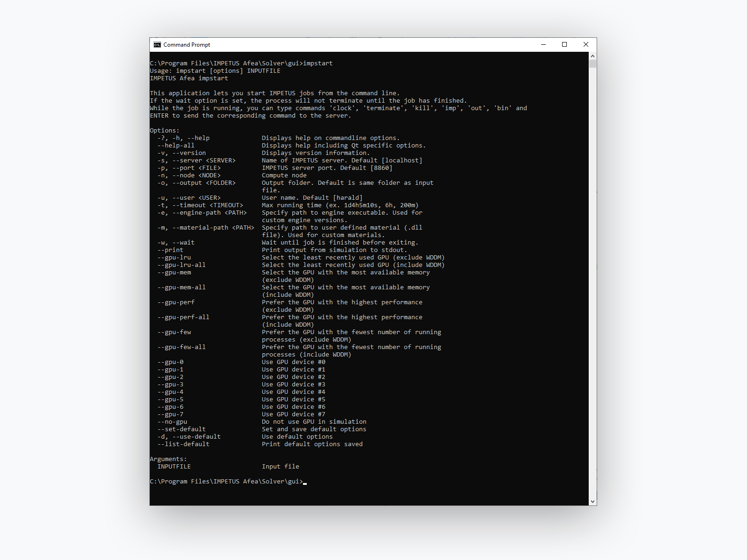This screenshot has width=747, height=560.
Task: Click the '-t, --timeout <TIMEOUT>' option
Action: click(200, 205)
